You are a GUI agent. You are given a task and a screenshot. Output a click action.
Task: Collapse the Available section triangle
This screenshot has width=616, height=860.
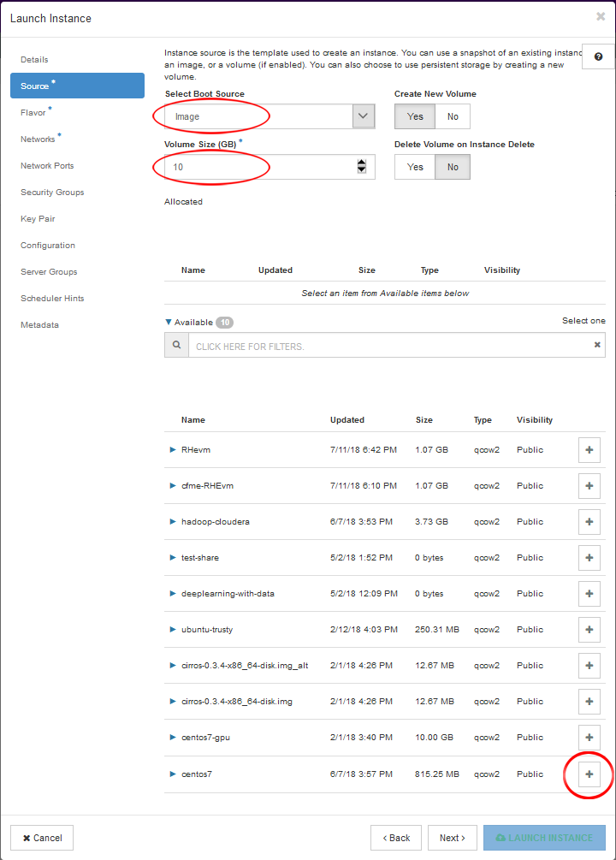click(169, 322)
